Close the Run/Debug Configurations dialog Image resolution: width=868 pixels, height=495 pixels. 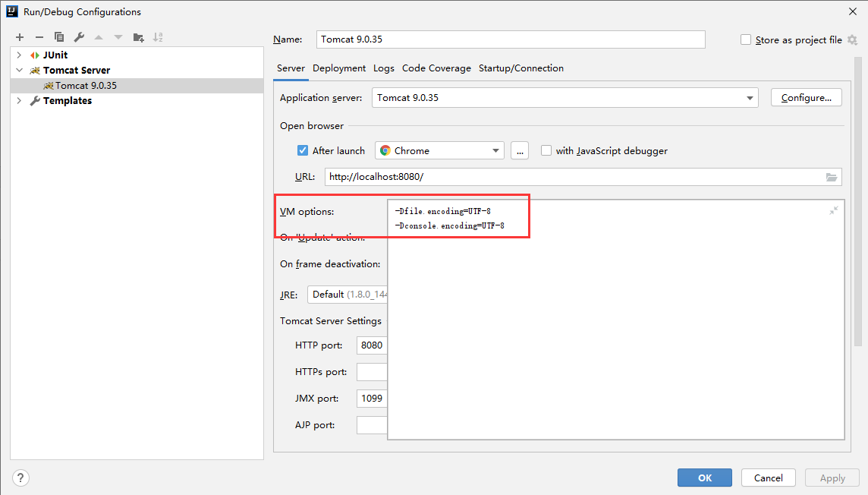853,11
